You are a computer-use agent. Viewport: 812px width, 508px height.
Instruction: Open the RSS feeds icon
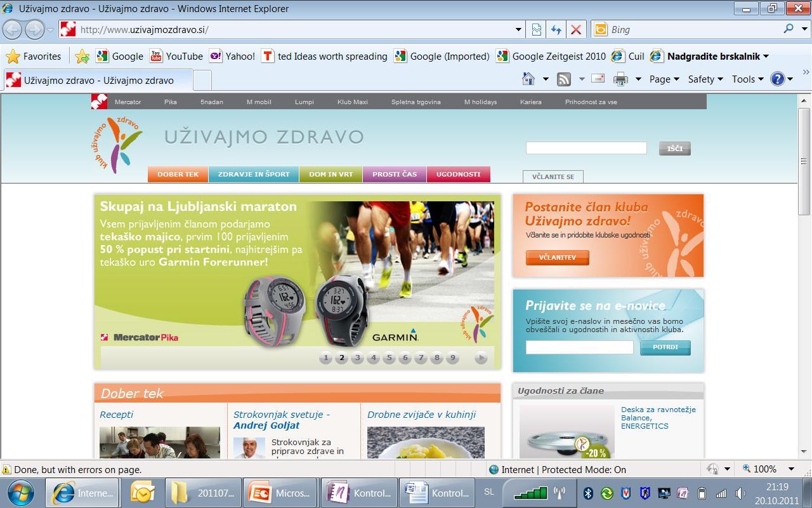point(563,79)
